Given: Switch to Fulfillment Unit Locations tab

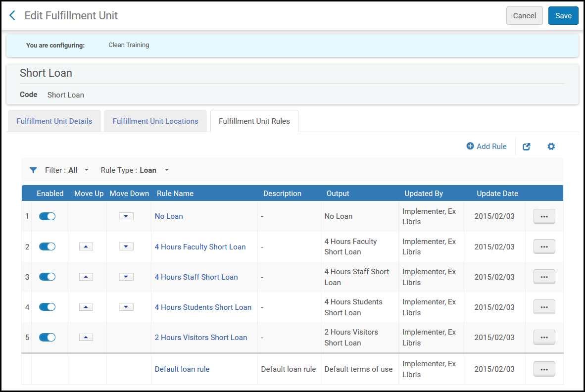Looking at the screenshot, I should point(155,121).
